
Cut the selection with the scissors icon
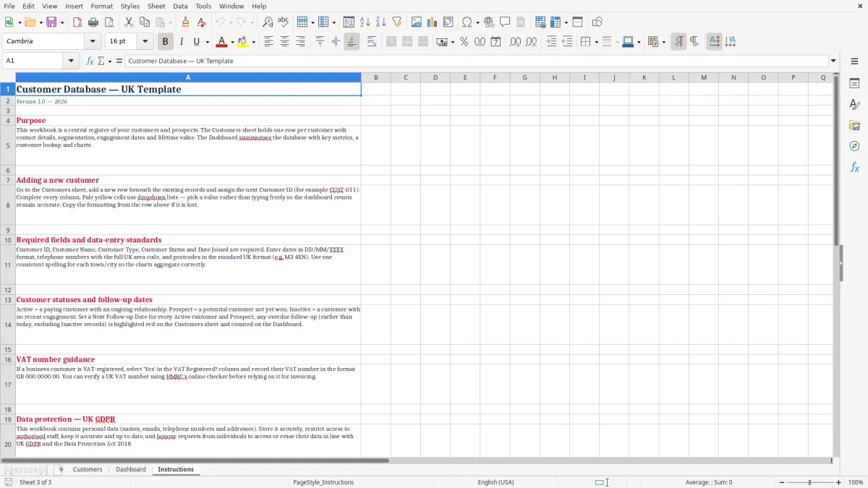[x=129, y=22]
